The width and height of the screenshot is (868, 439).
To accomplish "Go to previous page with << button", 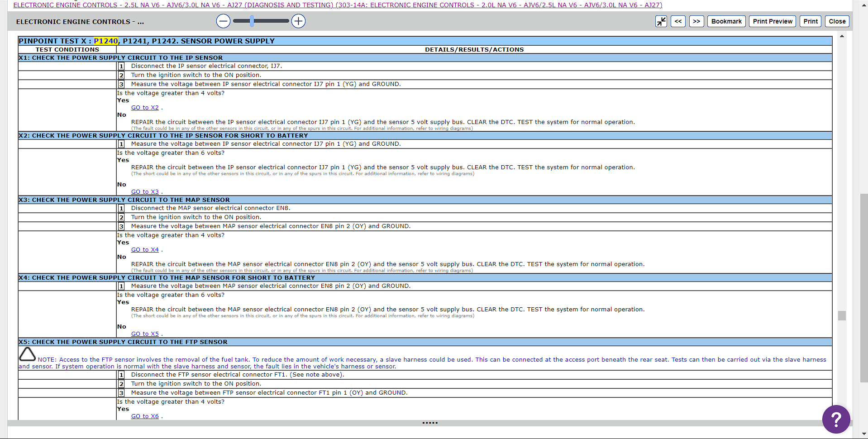I will click(x=678, y=21).
